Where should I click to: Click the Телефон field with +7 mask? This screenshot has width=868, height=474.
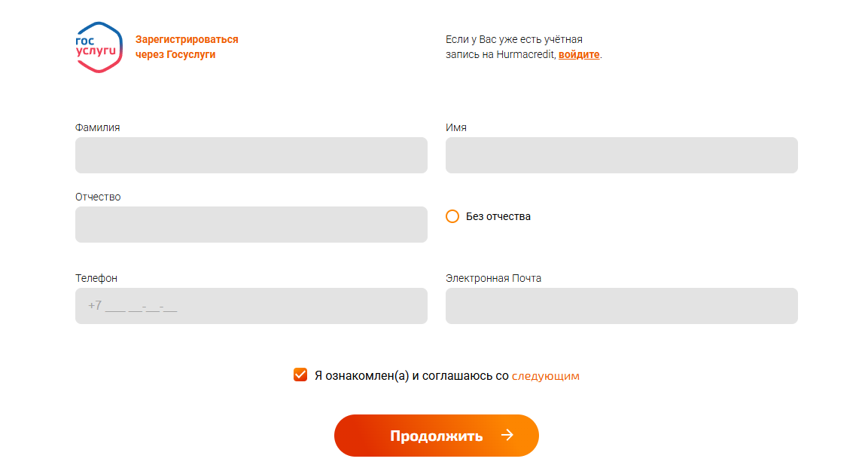coord(251,306)
